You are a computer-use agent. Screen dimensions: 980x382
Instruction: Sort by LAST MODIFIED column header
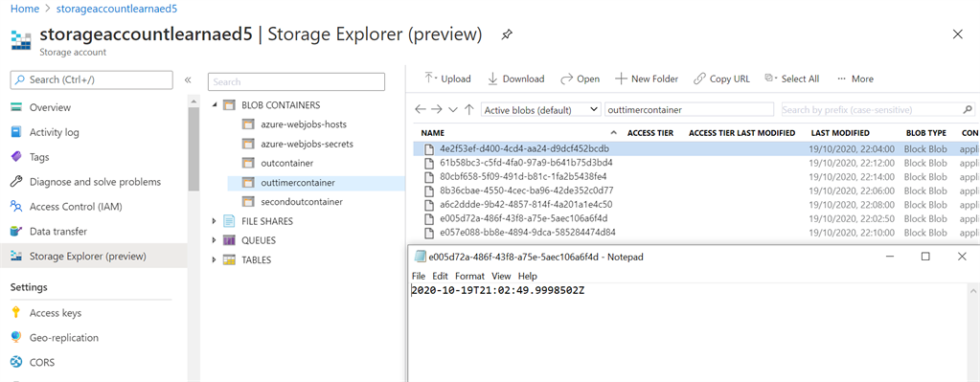840,133
